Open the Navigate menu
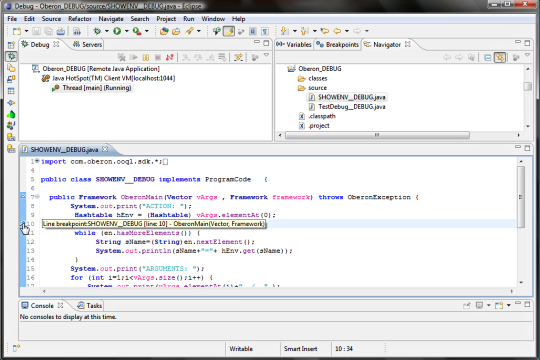Image resolution: width=540 pixels, height=360 pixels. 111,19
